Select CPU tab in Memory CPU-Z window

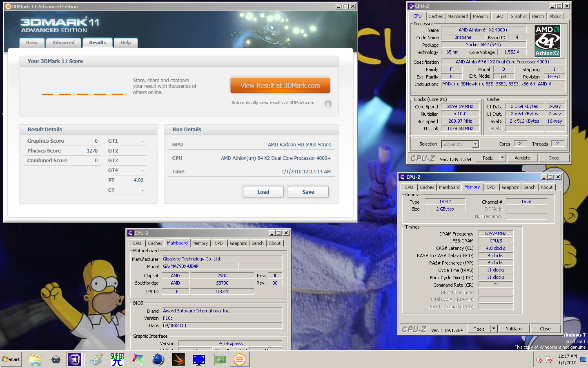point(409,187)
